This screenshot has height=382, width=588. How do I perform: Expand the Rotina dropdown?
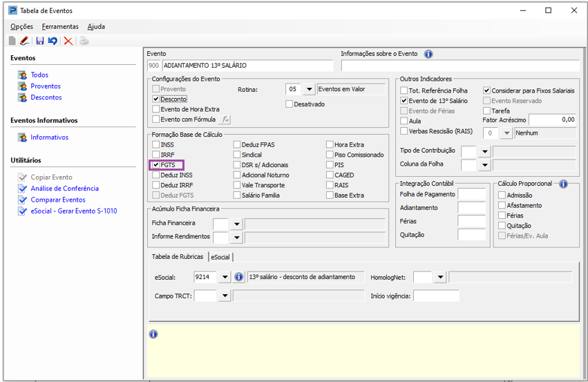coord(309,90)
